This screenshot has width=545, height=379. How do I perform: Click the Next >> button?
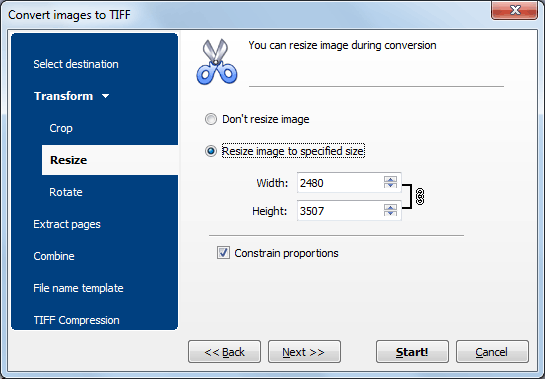(304, 352)
